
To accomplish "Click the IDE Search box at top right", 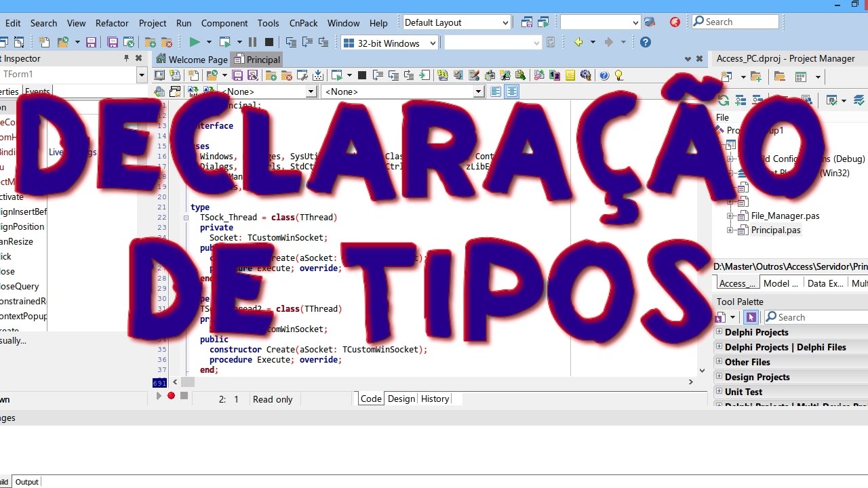I will [x=735, y=22].
